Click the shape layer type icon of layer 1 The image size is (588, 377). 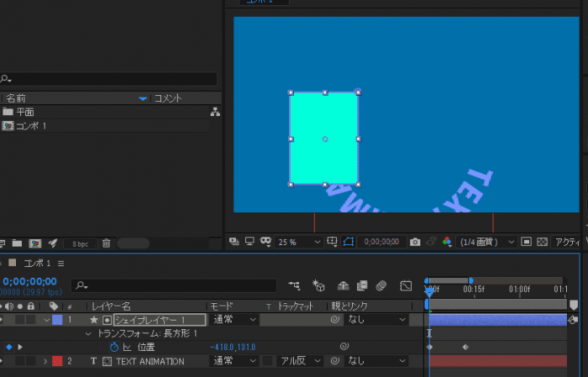pyautogui.click(x=107, y=320)
